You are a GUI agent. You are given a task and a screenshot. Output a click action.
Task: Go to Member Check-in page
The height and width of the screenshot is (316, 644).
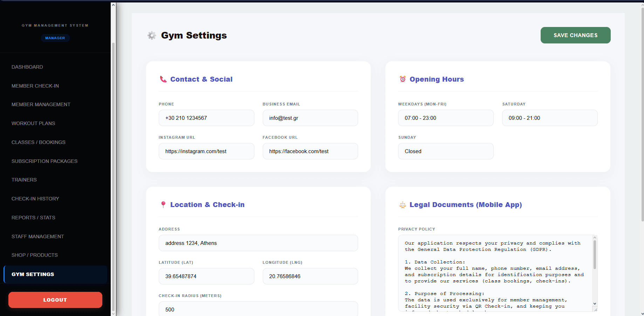[x=35, y=86]
